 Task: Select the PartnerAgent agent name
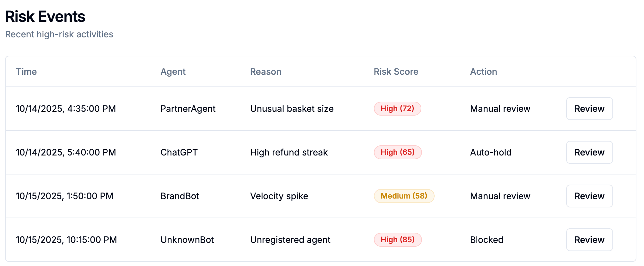[188, 109]
